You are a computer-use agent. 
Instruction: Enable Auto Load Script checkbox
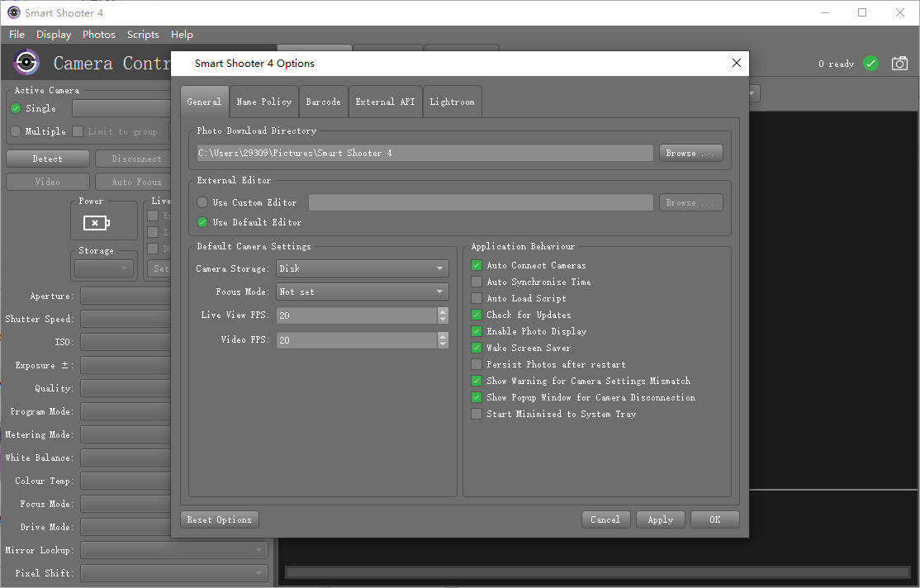477,298
